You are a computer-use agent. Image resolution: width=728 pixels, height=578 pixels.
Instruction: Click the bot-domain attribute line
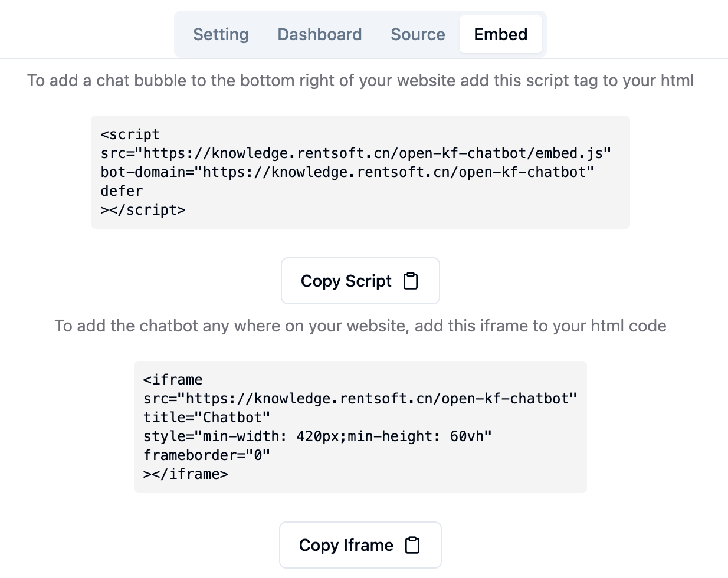pyautogui.click(x=347, y=172)
